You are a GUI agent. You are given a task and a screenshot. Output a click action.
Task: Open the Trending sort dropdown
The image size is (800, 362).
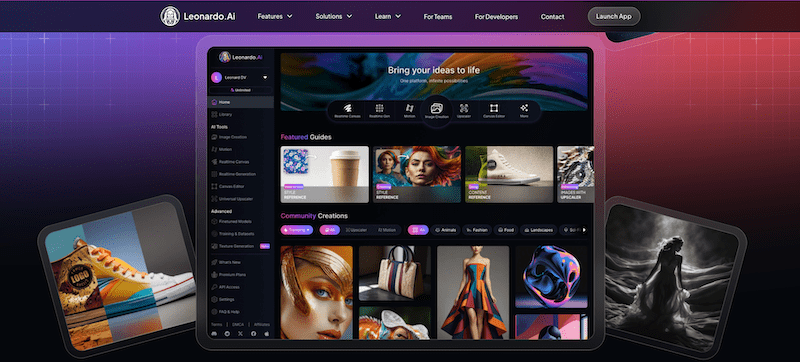click(x=297, y=230)
